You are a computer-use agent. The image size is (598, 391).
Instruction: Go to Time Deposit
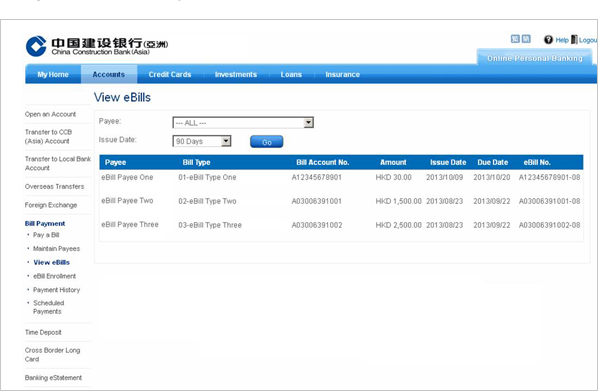click(x=43, y=332)
